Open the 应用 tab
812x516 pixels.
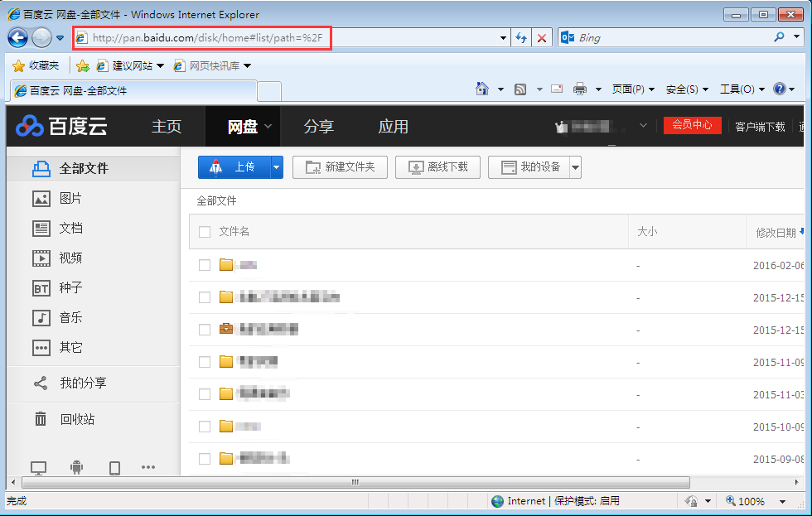click(393, 126)
